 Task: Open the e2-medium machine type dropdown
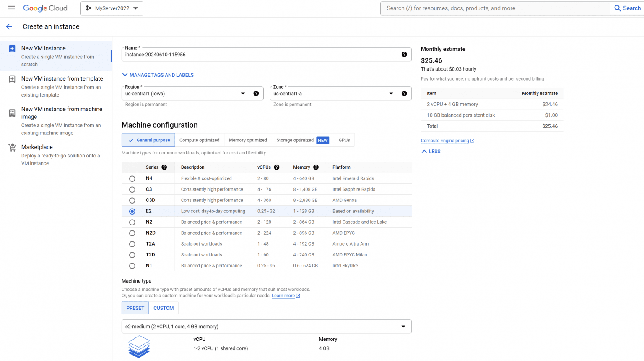coord(266,327)
